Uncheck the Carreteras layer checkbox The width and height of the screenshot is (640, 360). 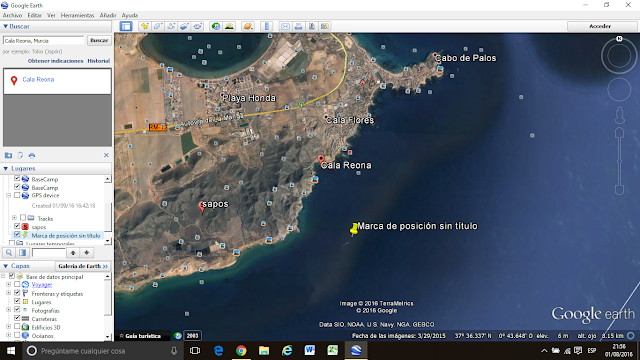pyautogui.click(x=17, y=318)
